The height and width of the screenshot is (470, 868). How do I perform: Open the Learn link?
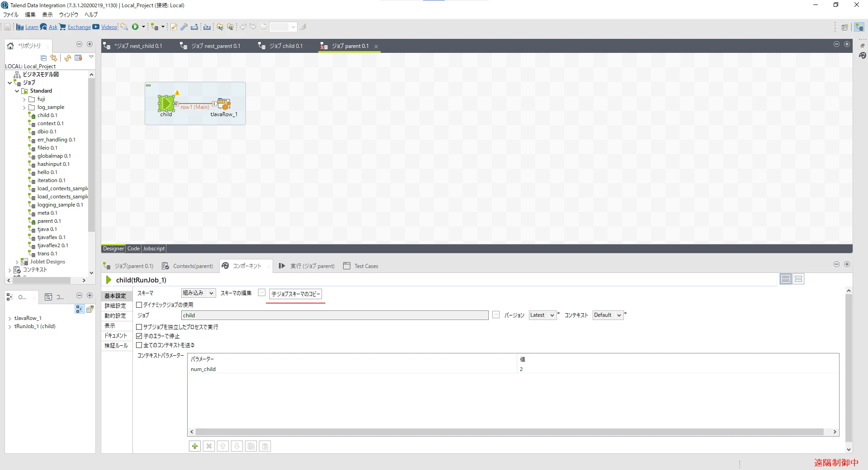point(32,27)
